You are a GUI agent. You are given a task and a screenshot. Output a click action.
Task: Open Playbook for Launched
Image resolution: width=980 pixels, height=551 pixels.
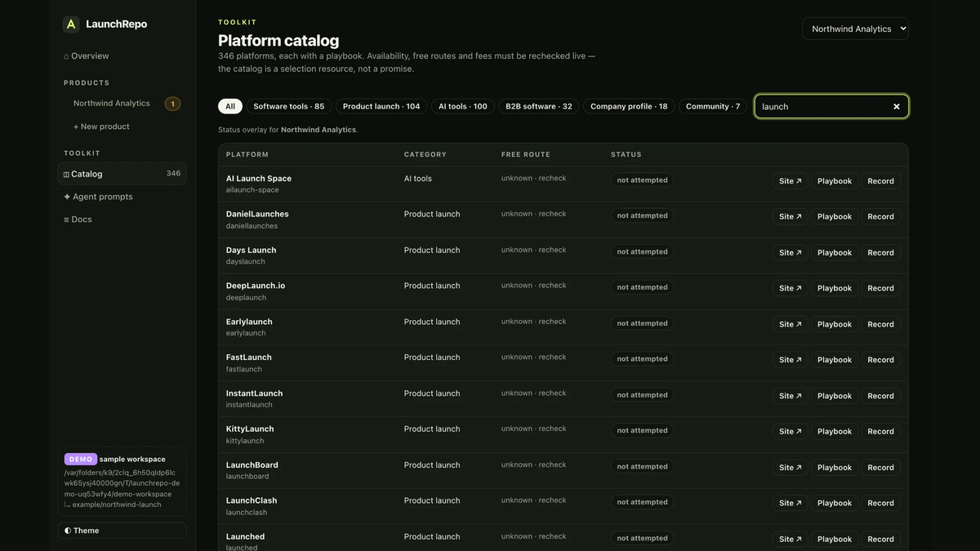click(x=835, y=539)
